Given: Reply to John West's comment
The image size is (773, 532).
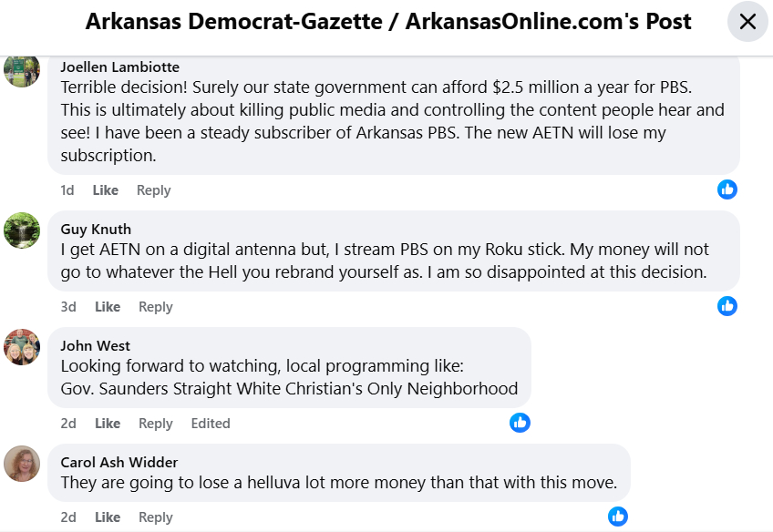Looking at the screenshot, I should pos(156,424).
